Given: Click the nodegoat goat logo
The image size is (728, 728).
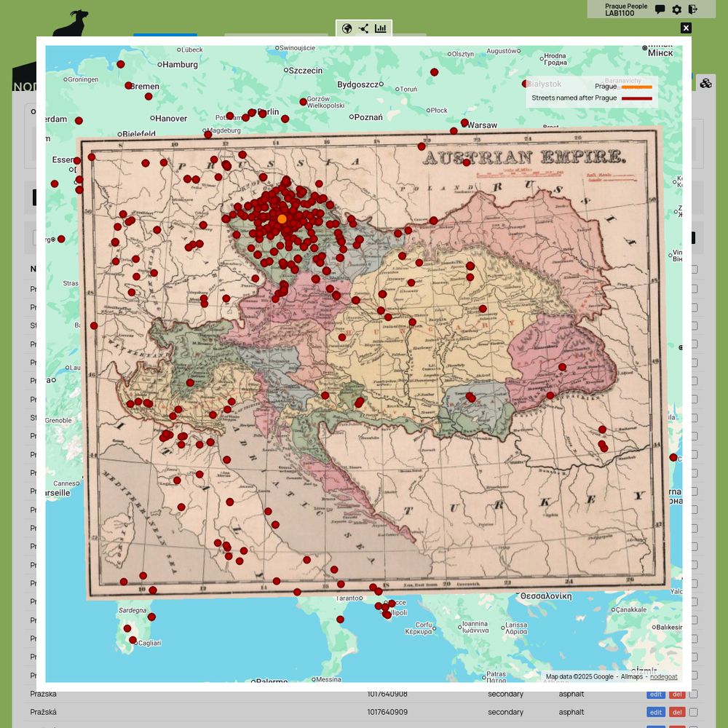Looking at the screenshot, I should (71, 23).
